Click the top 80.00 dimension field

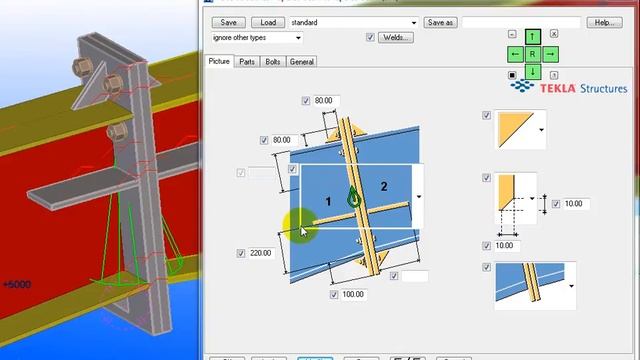click(327, 101)
